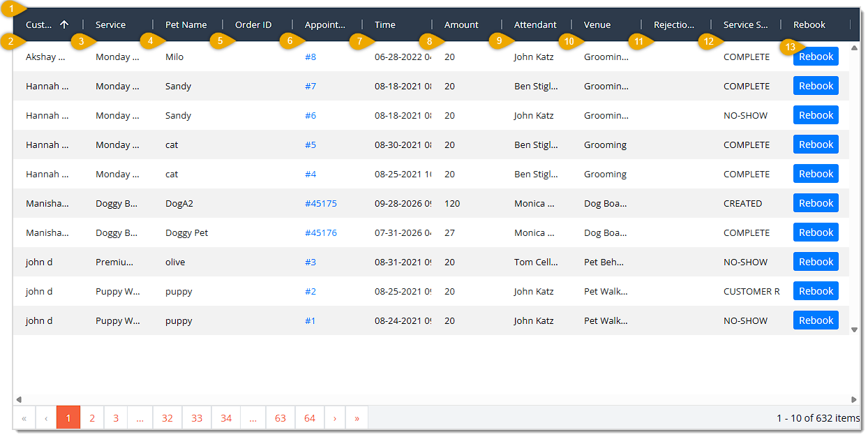Click the Service Status column header
The width and height of the screenshot is (868, 437).
coord(746,24)
